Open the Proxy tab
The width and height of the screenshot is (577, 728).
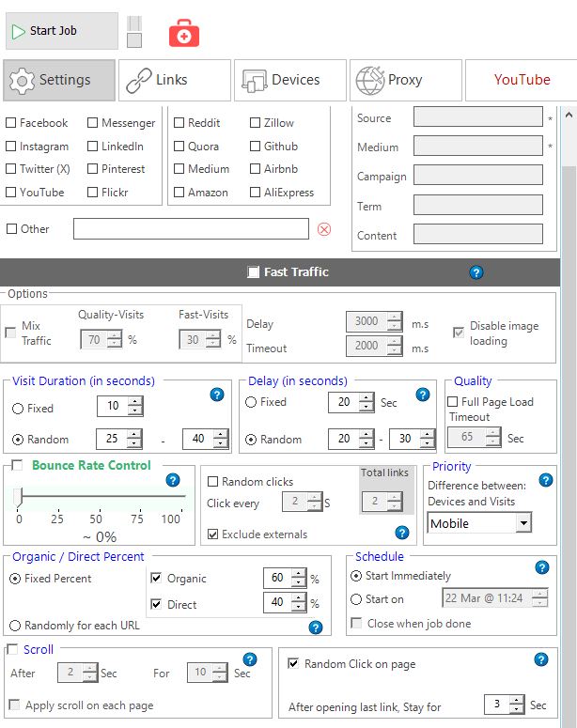pyautogui.click(x=405, y=80)
